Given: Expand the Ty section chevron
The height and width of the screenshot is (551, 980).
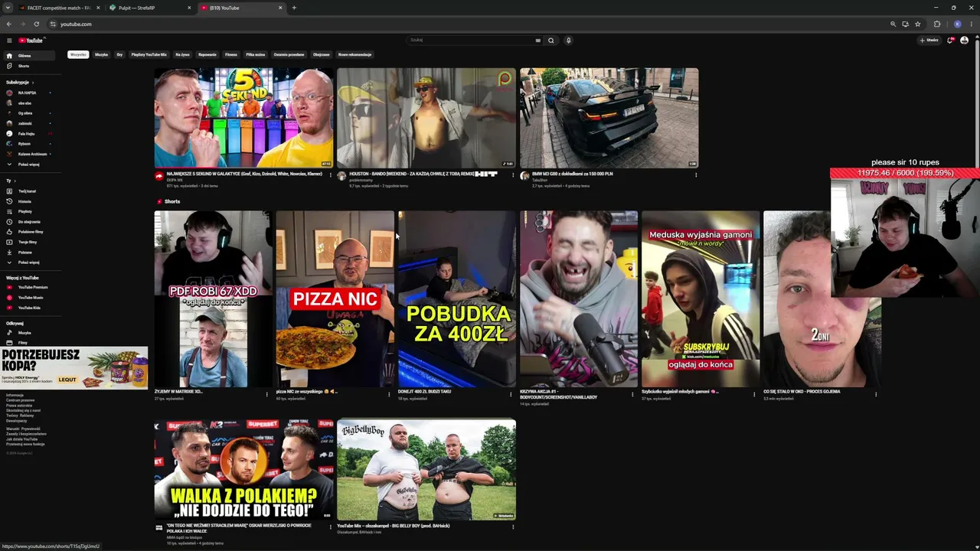Looking at the screenshot, I should [15, 181].
